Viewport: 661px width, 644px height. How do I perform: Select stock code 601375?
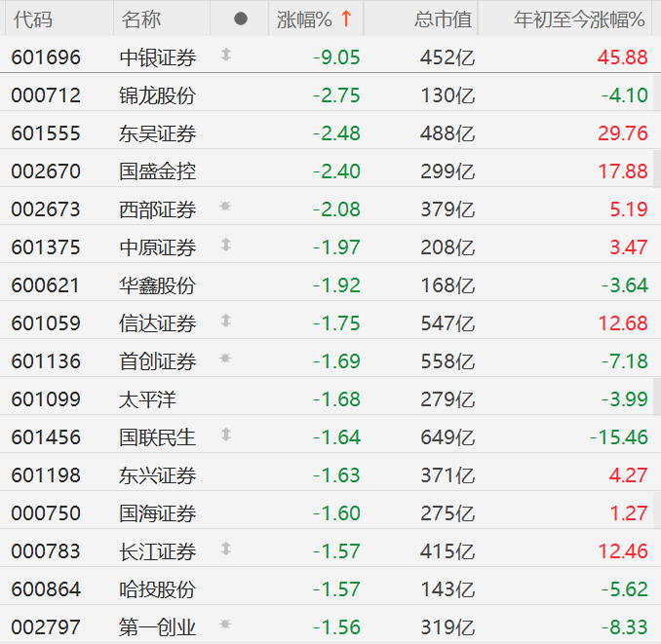click(x=46, y=247)
